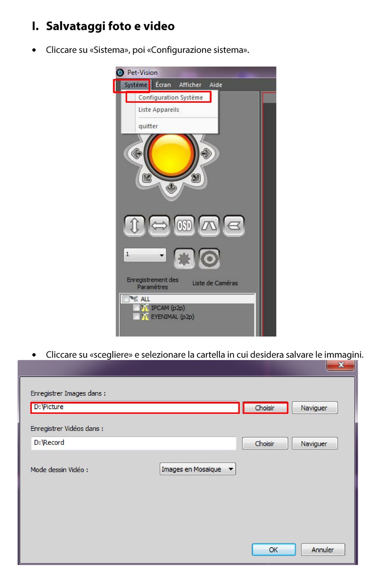Click the ALL tree root label
The height and width of the screenshot is (586, 392).
(x=145, y=299)
